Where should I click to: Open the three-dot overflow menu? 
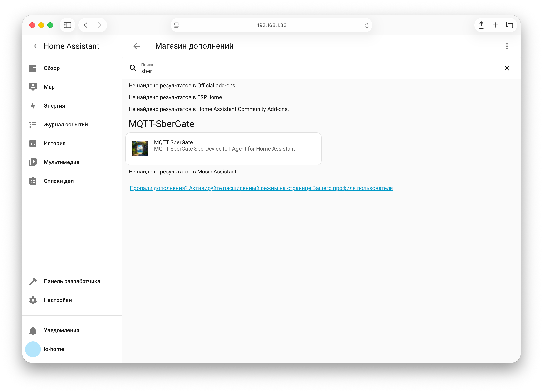pyautogui.click(x=507, y=46)
